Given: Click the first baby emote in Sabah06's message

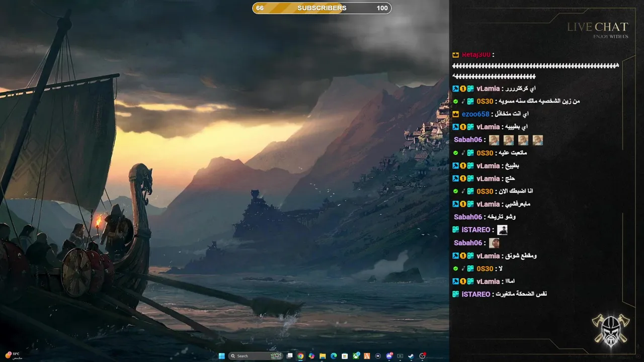Looking at the screenshot, I should [494, 140].
